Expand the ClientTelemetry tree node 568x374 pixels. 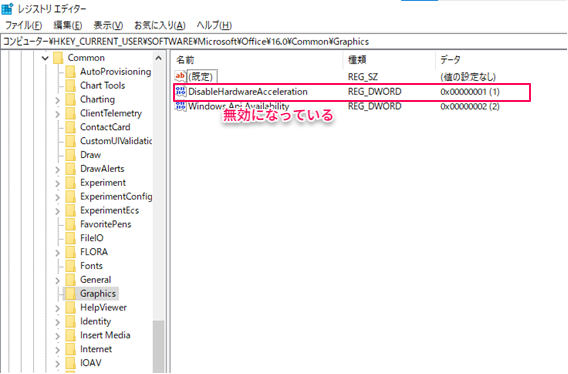tap(58, 113)
